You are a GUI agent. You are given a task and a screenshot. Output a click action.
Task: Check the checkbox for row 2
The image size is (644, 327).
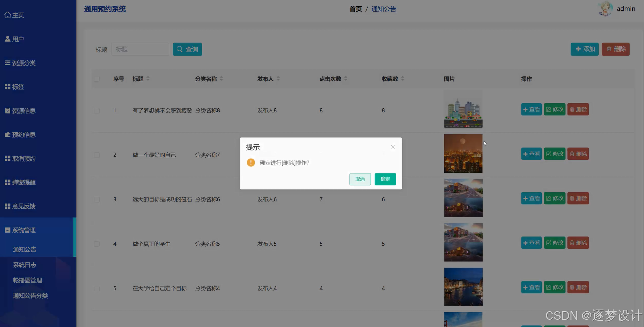97,155
